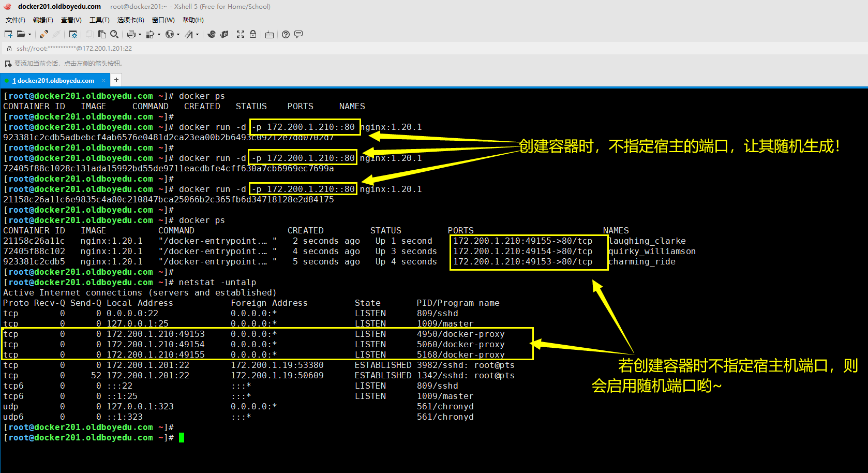Click the Reconnect plug icon
868x473 pixels.
[x=44, y=34]
